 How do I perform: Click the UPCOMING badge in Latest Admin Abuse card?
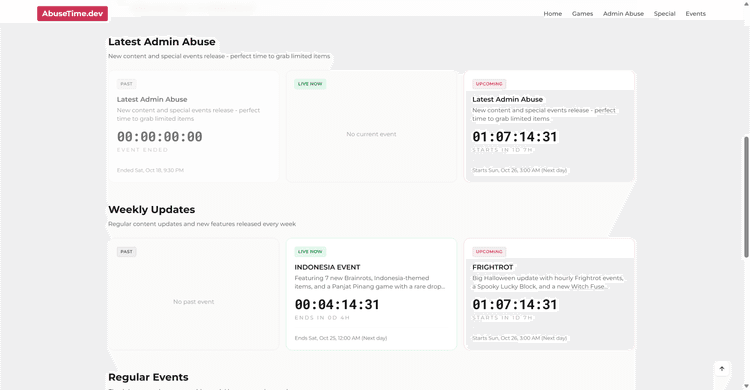(489, 84)
